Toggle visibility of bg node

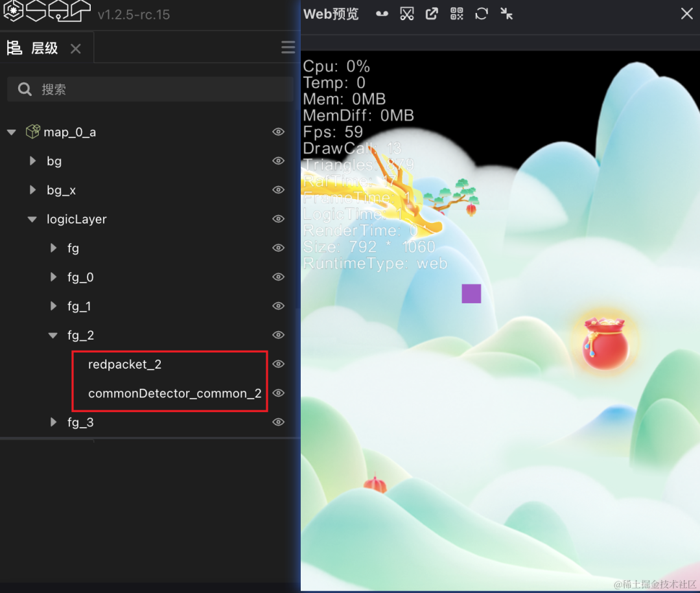(279, 161)
